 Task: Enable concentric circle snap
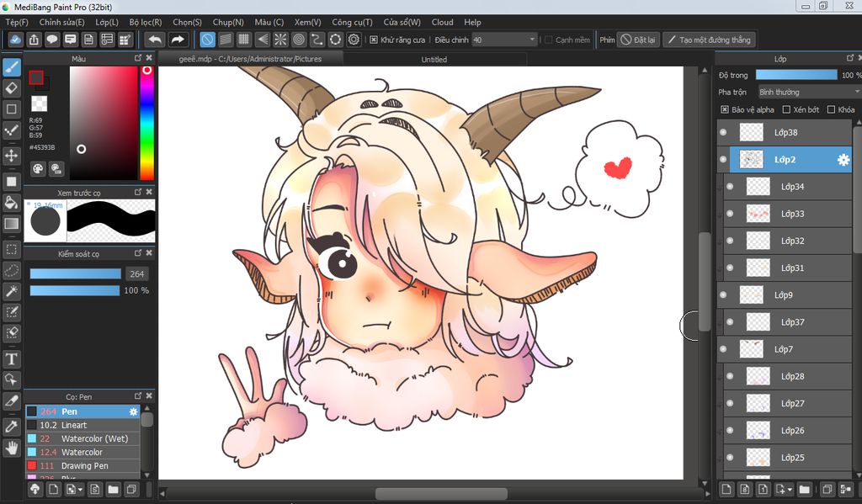(299, 40)
